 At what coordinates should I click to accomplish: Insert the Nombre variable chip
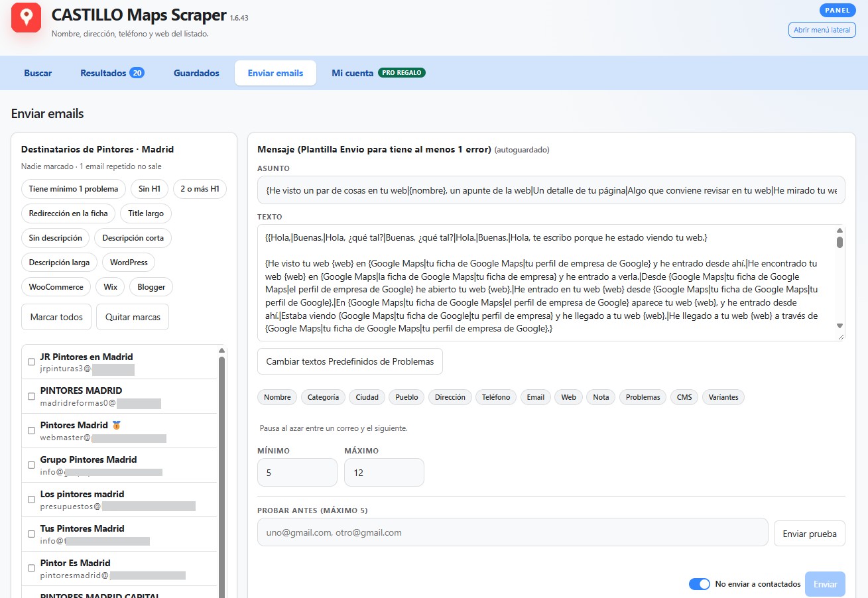click(x=277, y=397)
